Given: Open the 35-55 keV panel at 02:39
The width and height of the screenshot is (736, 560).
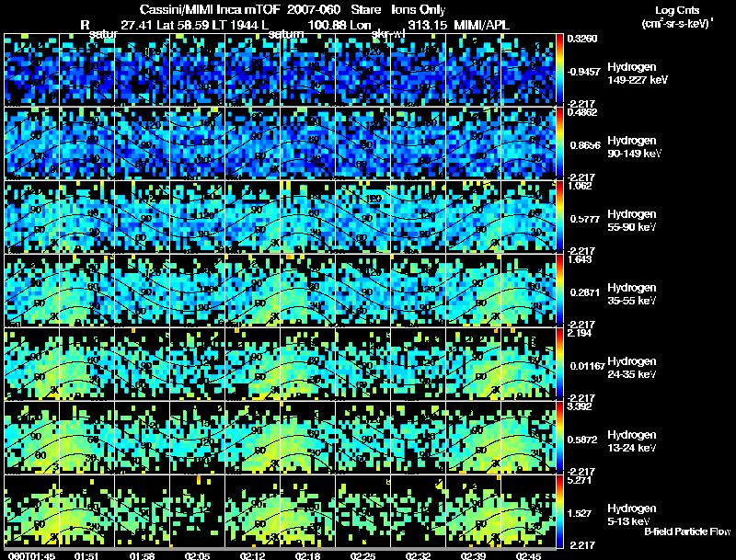Looking at the screenshot, I should click(473, 291).
